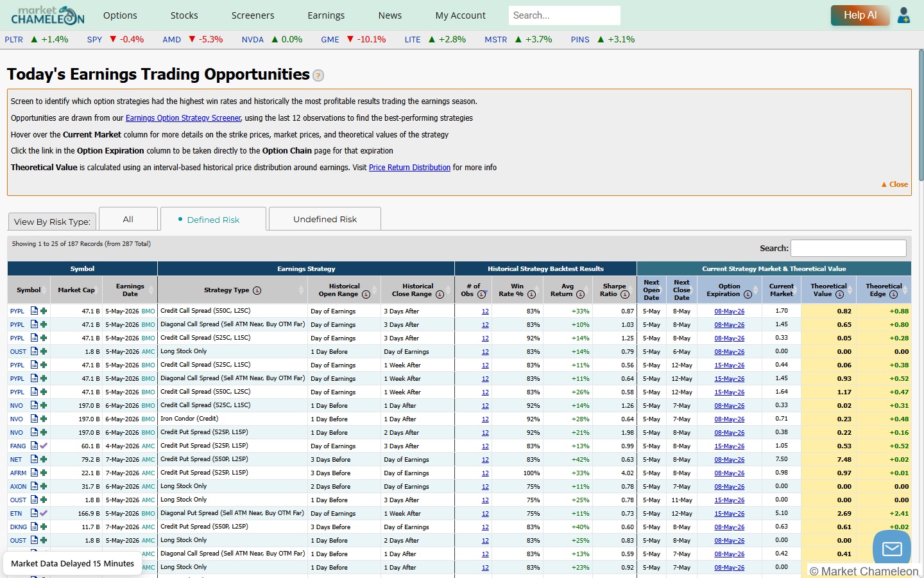Click info icon beside Historical Open Range
This screenshot has width=924, height=578.
[x=366, y=295]
